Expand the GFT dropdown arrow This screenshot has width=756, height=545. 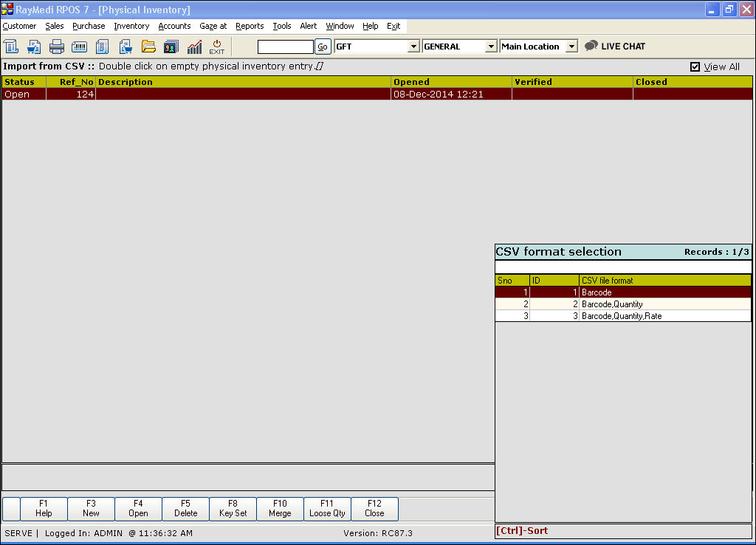click(413, 47)
